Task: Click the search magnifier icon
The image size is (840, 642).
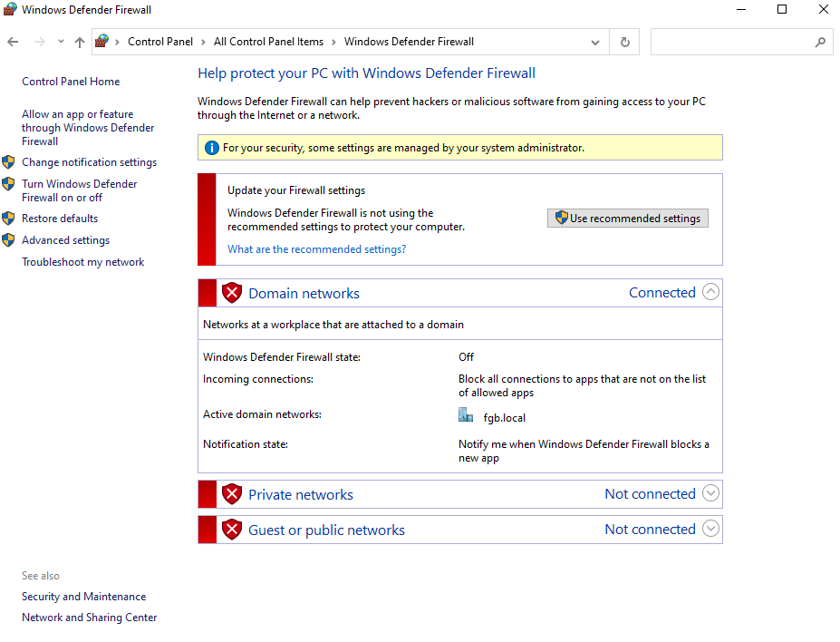Action: click(820, 42)
